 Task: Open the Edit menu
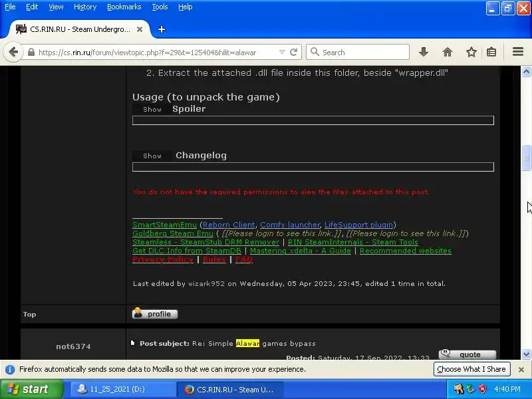point(32,7)
